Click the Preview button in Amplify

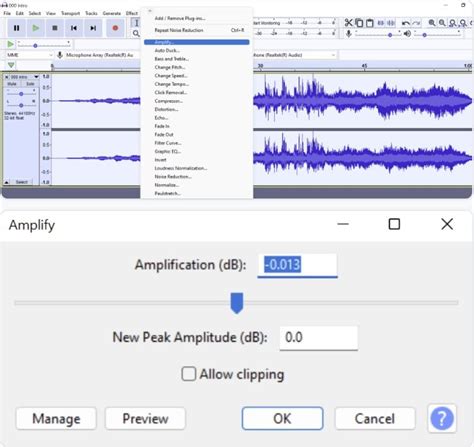[145, 418]
